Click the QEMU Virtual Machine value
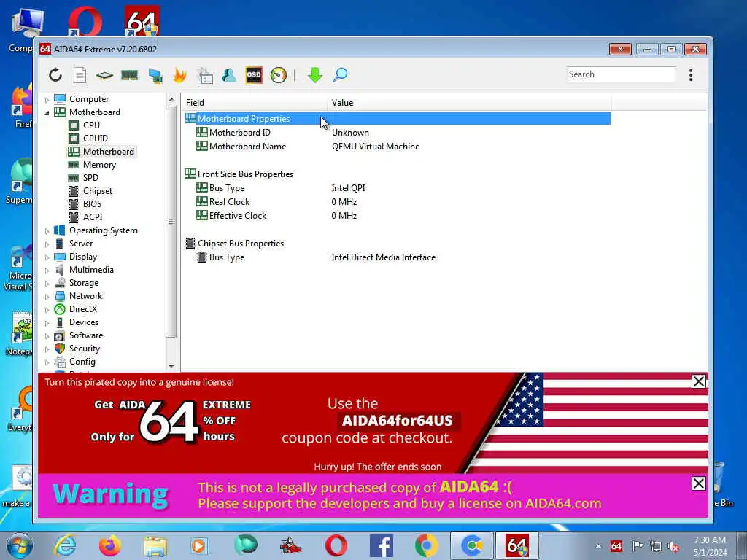This screenshot has width=747, height=560. tap(376, 147)
